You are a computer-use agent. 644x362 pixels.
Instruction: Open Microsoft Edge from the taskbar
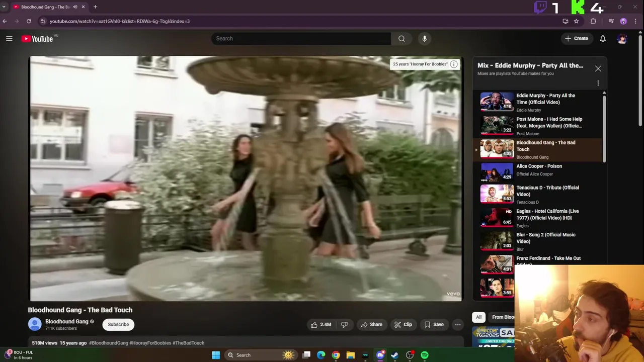coord(321,355)
